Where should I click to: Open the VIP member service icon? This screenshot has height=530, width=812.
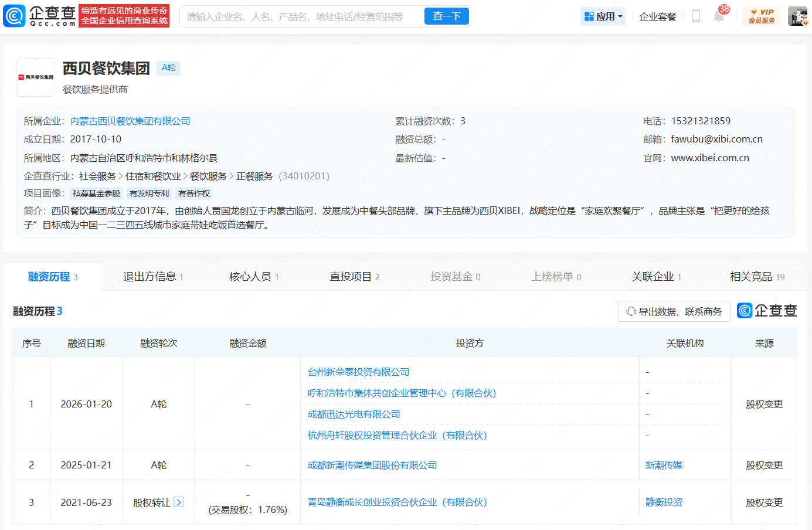762,16
